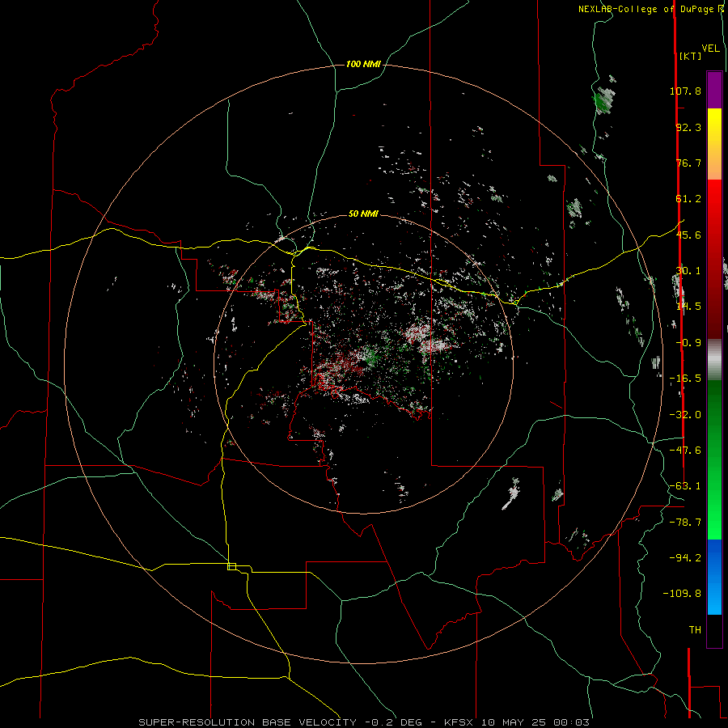
Task: Click the -16.5 legend value
Action: point(685,379)
